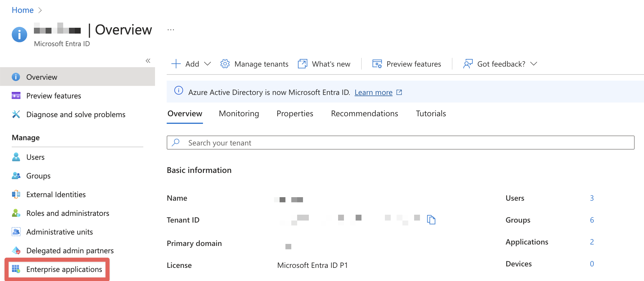Open Delegated admin partners
This screenshot has height=281, width=644.
pos(70,251)
